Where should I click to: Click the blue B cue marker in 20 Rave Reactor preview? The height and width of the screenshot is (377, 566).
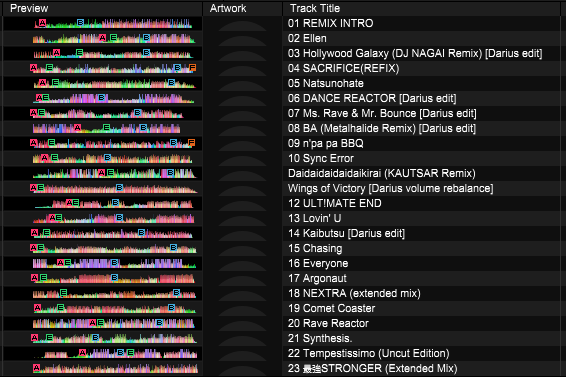pos(159,322)
